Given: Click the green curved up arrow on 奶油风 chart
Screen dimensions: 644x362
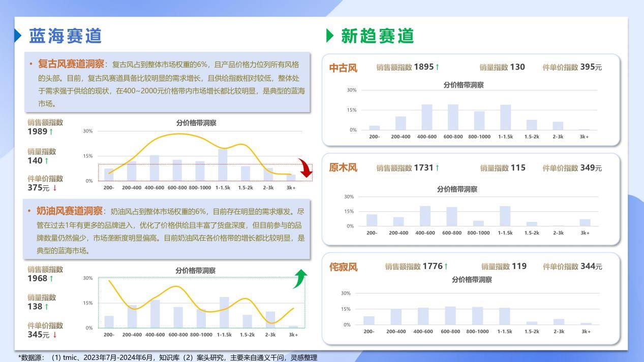Looking at the screenshot, I should click(x=300, y=279).
